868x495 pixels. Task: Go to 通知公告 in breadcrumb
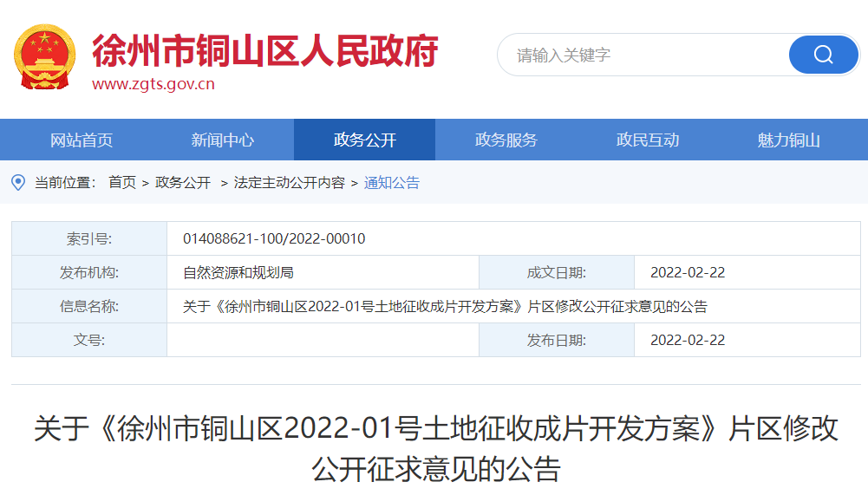[392, 183]
